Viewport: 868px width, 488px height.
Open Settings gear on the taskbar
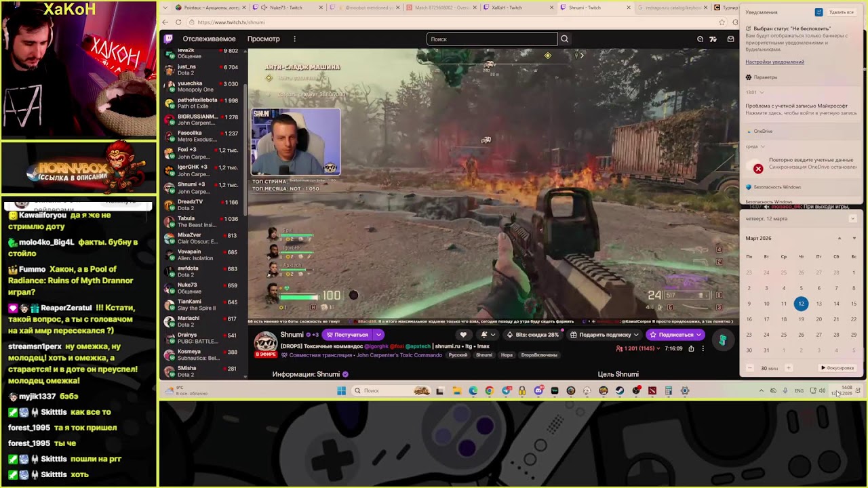coord(685,390)
